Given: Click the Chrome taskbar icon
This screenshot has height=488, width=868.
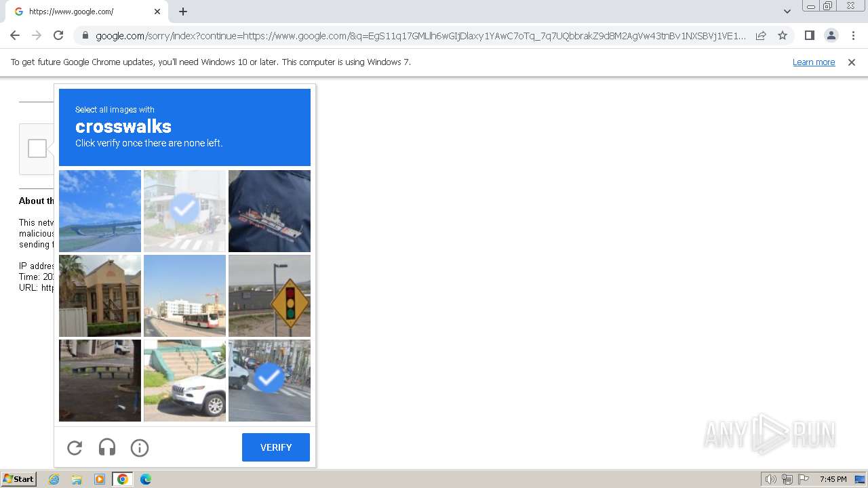Looking at the screenshot, I should (123, 479).
